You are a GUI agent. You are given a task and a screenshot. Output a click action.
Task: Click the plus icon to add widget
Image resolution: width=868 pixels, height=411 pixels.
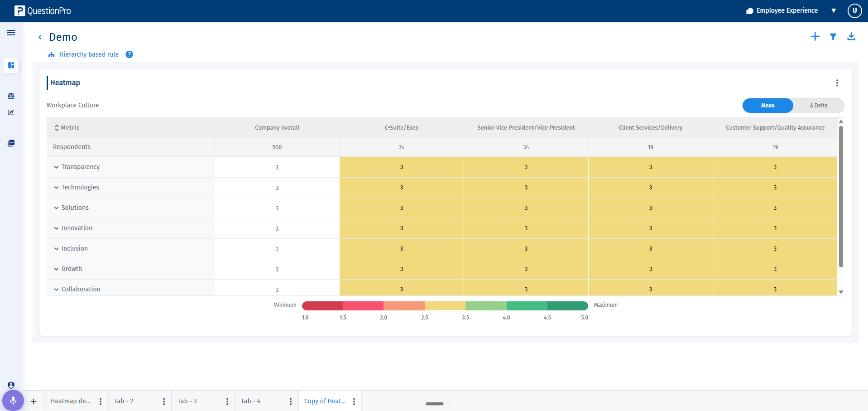point(815,37)
